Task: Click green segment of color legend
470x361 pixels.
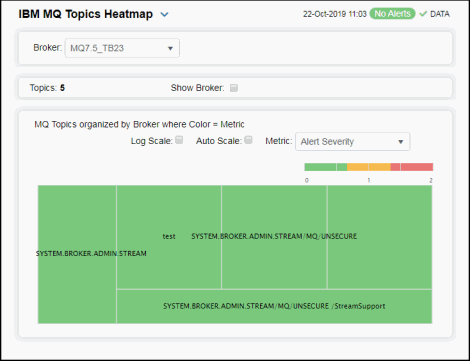Action: [x=326, y=167]
